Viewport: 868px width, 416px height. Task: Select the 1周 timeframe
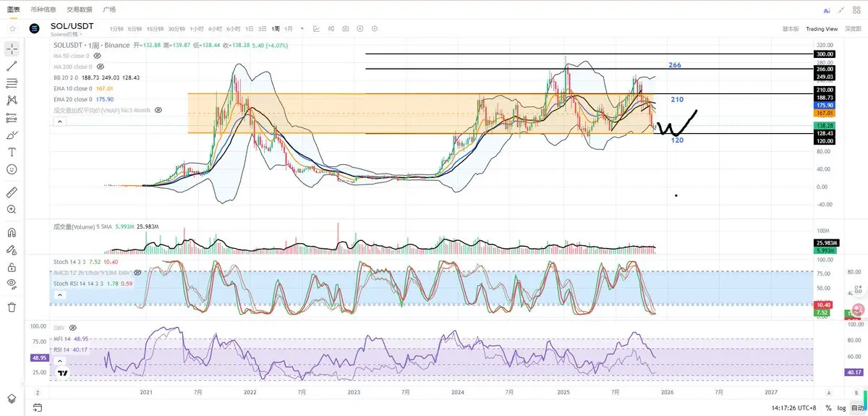[276, 28]
